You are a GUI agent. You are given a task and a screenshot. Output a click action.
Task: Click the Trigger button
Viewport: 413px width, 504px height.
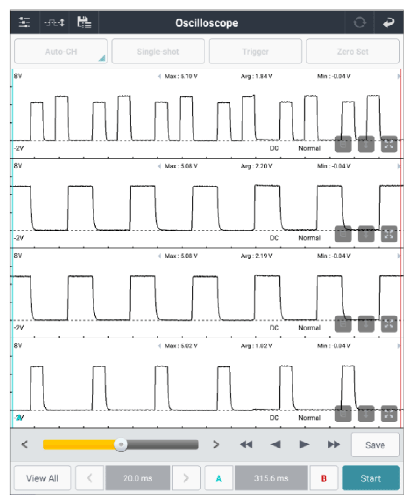[255, 51]
